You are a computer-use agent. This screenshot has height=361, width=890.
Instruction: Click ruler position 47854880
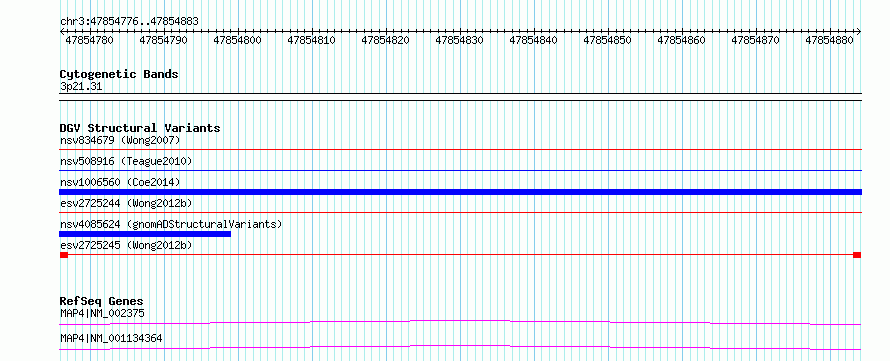829,40
